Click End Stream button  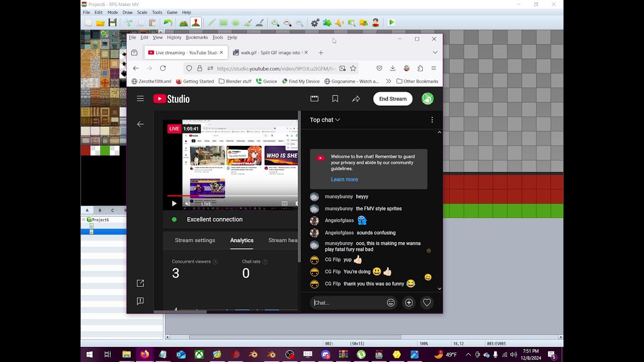point(393,99)
